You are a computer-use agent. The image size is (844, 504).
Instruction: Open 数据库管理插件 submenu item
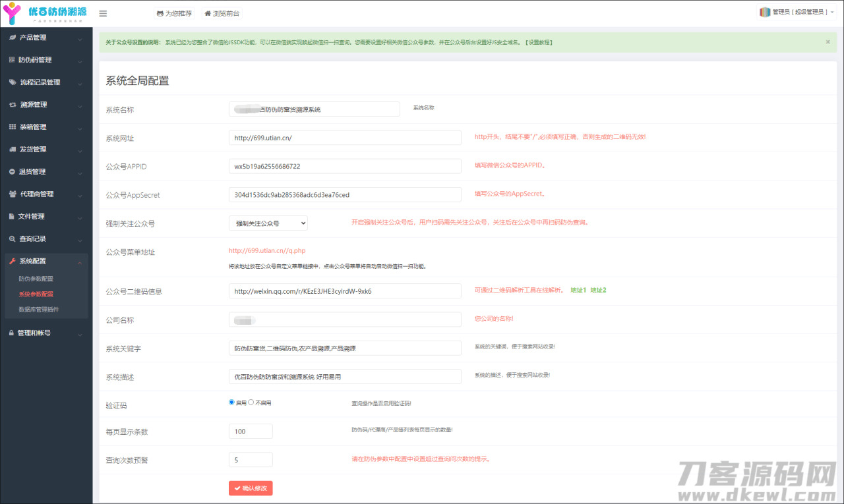pos(40,309)
